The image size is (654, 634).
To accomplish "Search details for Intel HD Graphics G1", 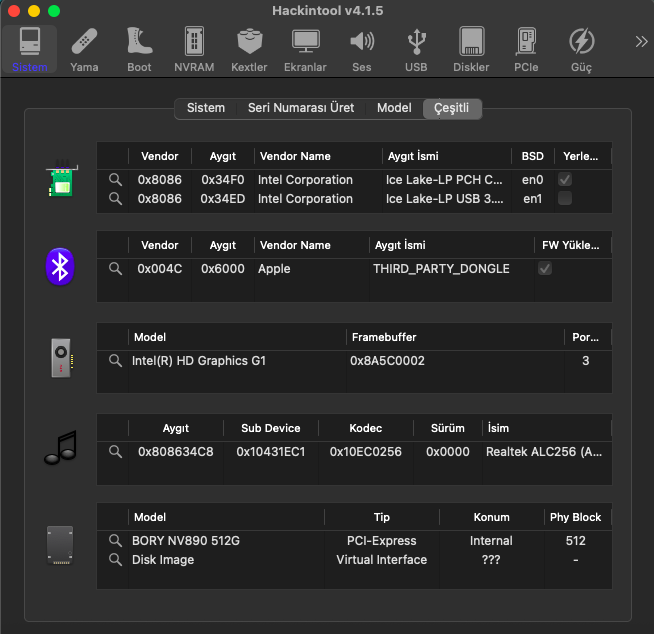I will tap(116, 360).
